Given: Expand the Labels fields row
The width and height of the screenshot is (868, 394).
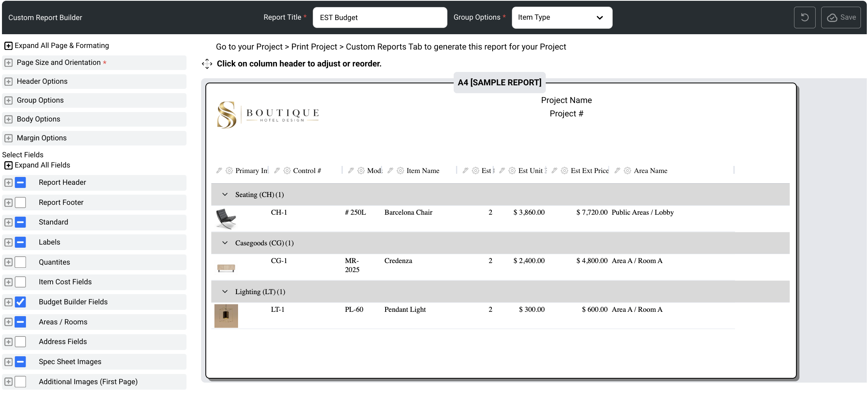Looking at the screenshot, I should tap(8, 242).
